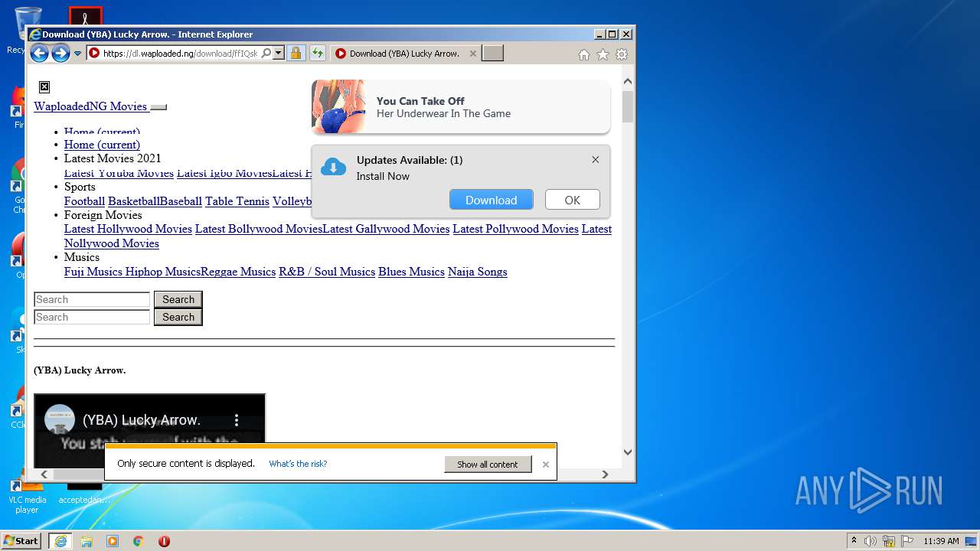The height and width of the screenshot is (551, 980).
Task: Close the Download (YBA) Lucky Arrow tab
Action: pyautogui.click(x=472, y=54)
